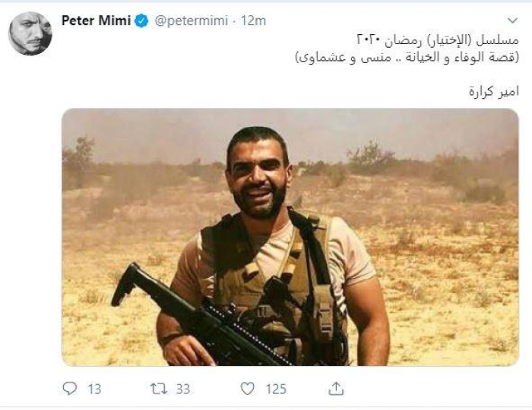Open the Peter Mimi display name link
The width and height of the screenshot is (532, 410).
(x=95, y=21)
